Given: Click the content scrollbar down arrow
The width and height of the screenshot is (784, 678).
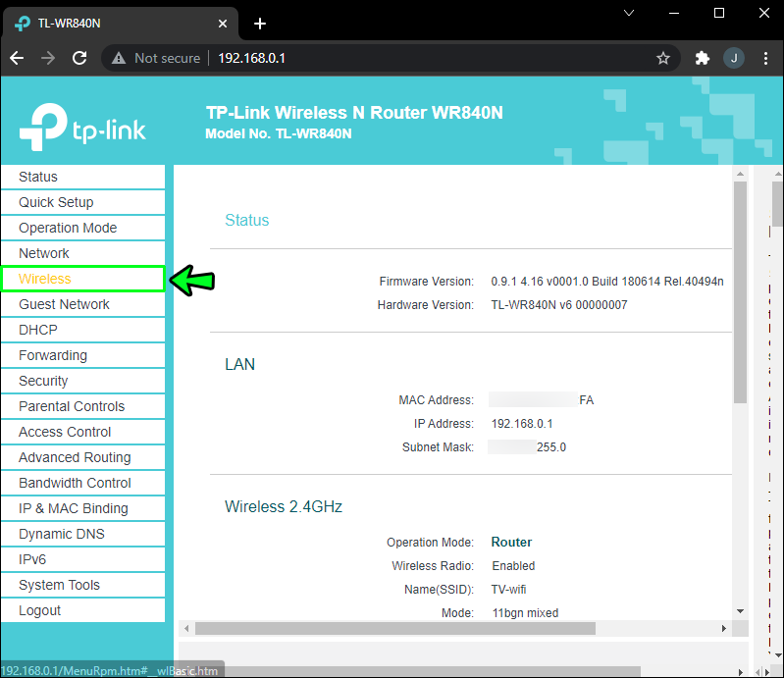Looking at the screenshot, I should point(740,611).
